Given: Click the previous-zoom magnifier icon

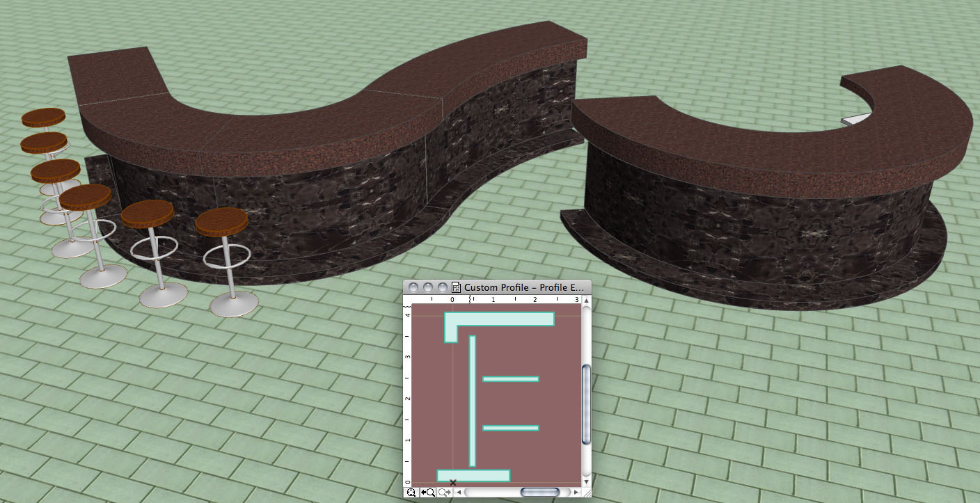Looking at the screenshot, I should 427,492.
